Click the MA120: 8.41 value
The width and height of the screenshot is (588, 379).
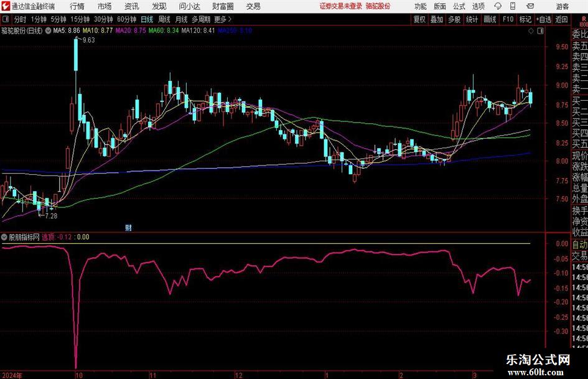tap(198, 30)
